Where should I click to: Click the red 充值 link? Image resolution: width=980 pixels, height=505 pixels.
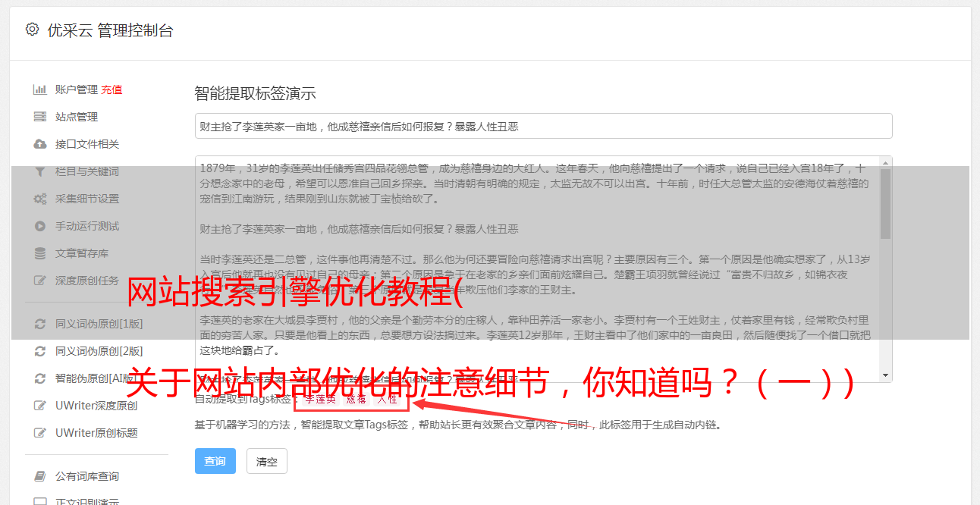coord(112,89)
